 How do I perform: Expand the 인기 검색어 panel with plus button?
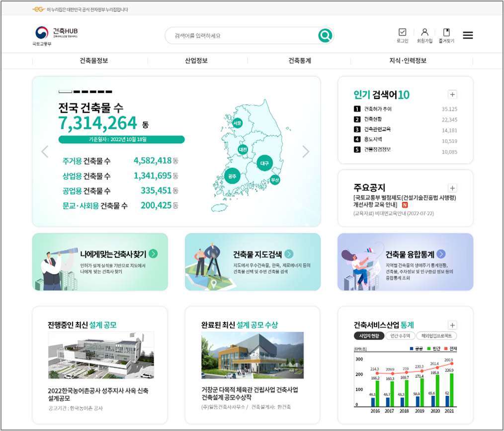(x=452, y=94)
